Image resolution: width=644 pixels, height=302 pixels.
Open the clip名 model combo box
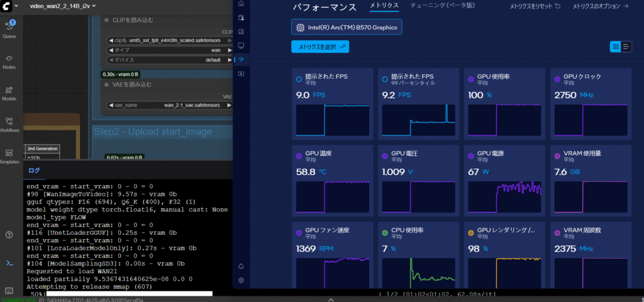coord(170,40)
